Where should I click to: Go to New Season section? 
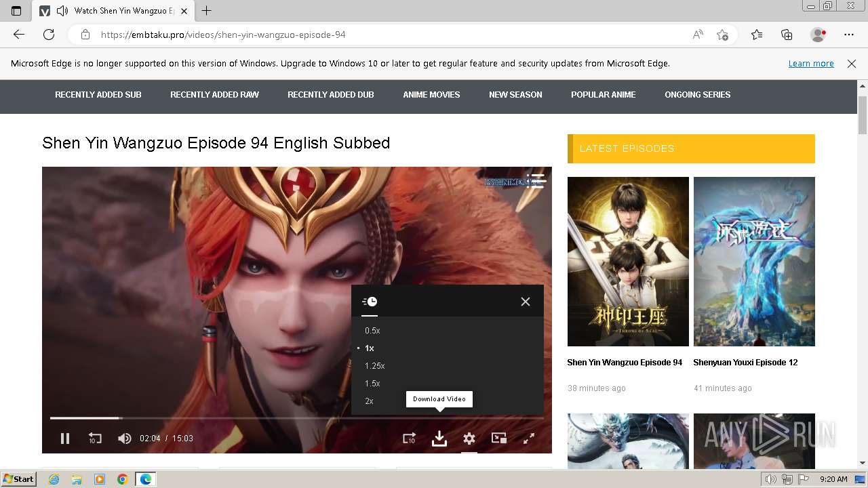(515, 95)
